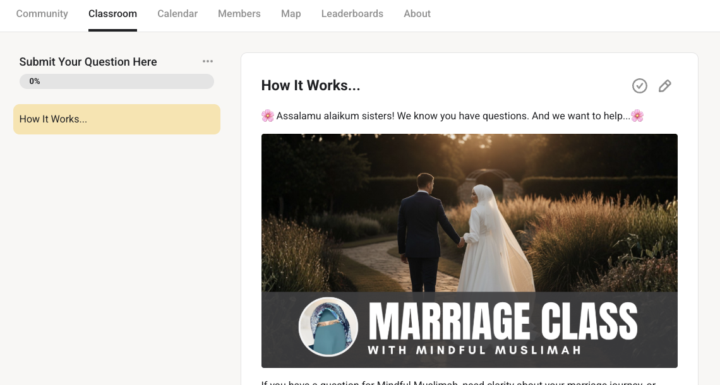Select the How It Works... lesson in sidebar
Image resolution: width=720 pixels, height=385 pixels.
[x=117, y=119]
